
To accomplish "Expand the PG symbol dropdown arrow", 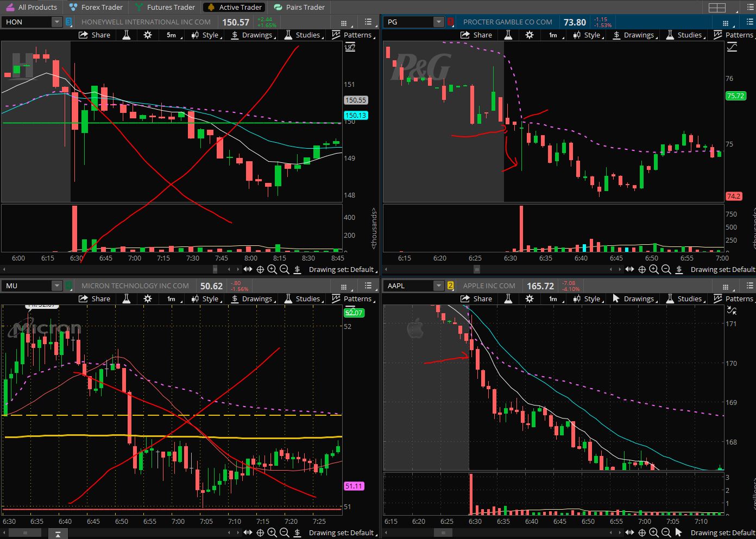I will point(439,22).
